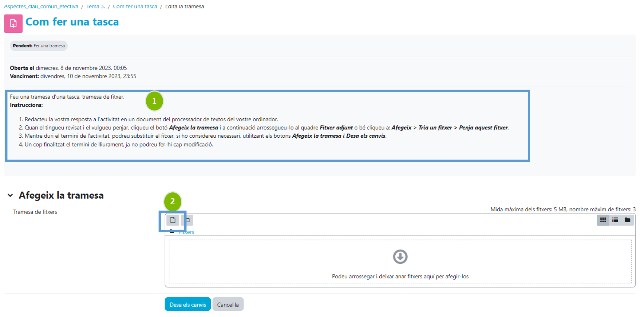Image resolution: width=644 pixels, height=317 pixels.
Task: Click the Fitxers folder path link
Action: point(186,232)
